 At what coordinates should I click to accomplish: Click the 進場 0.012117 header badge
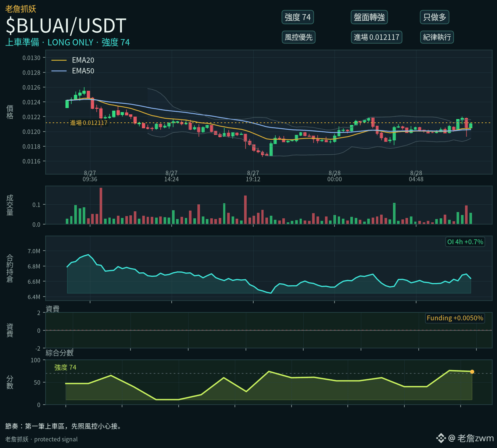[x=376, y=37]
